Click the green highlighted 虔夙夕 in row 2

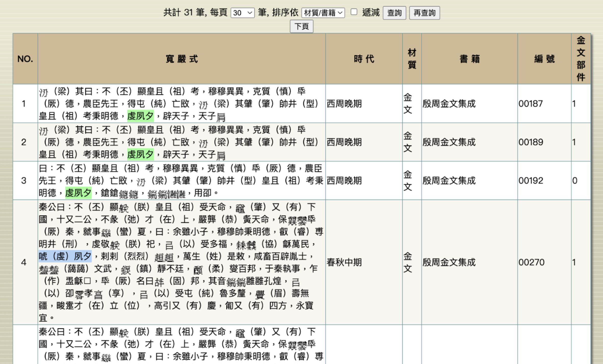pos(140,155)
